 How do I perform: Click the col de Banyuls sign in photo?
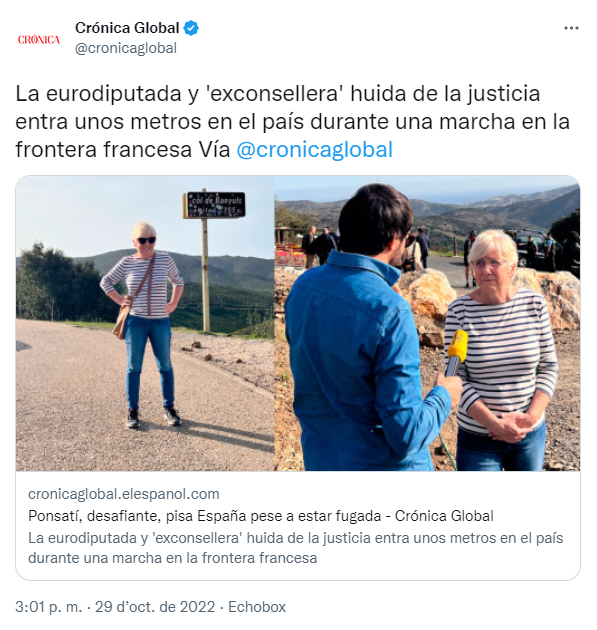[214, 205]
